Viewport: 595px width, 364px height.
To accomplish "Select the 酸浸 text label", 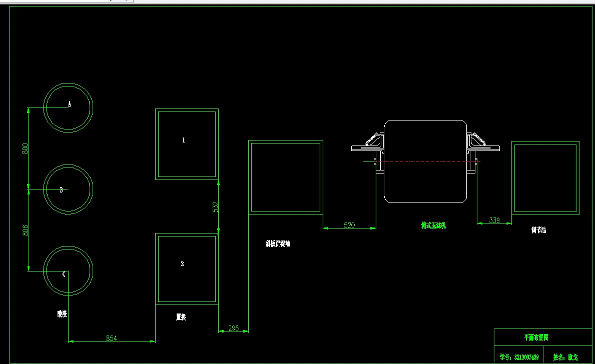I will (x=62, y=314).
